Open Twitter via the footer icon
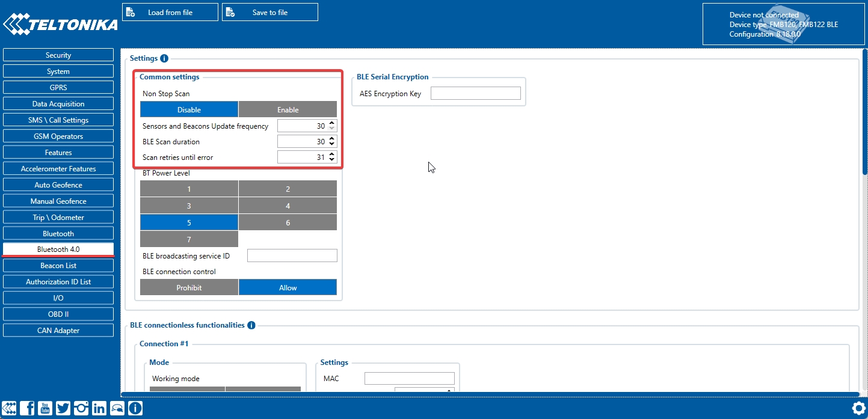 pyautogui.click(x=63, y=408)
